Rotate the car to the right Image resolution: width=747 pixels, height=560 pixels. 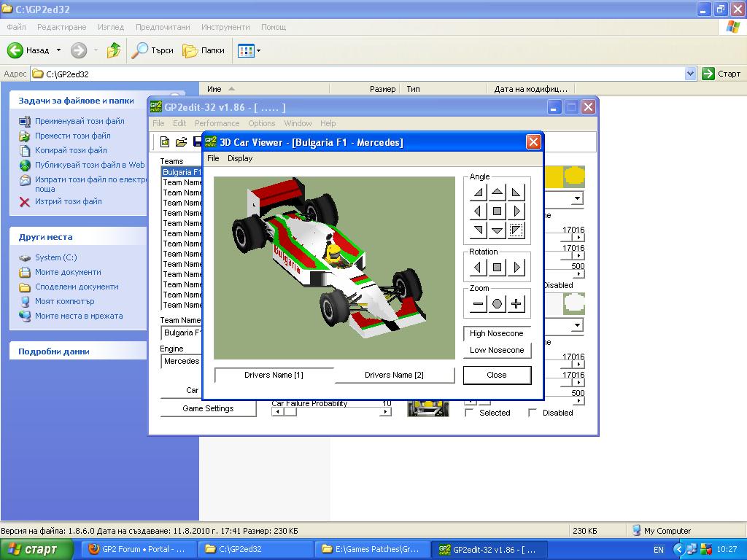(x=516, y=268)
